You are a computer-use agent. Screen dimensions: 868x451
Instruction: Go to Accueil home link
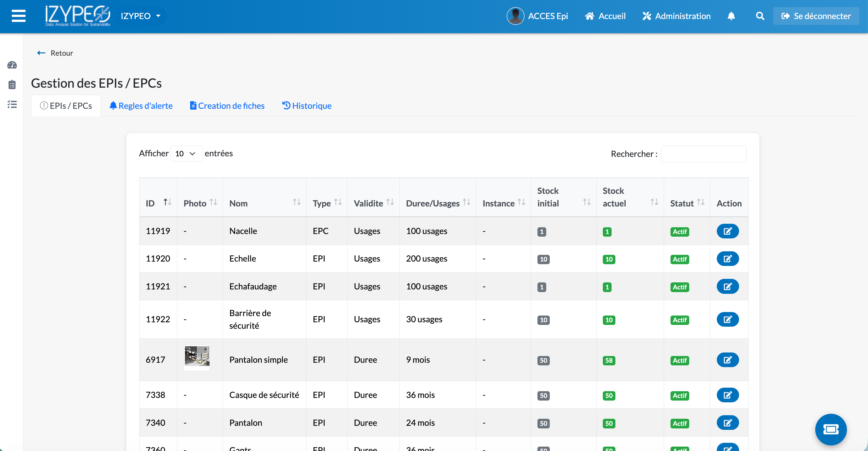tap(605, 16)
